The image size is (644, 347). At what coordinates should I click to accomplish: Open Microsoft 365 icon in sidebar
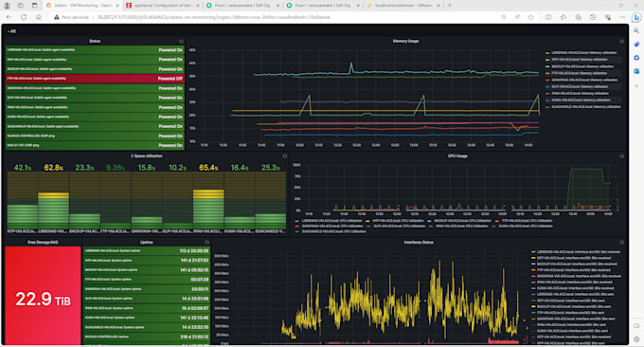coord(636,58)
